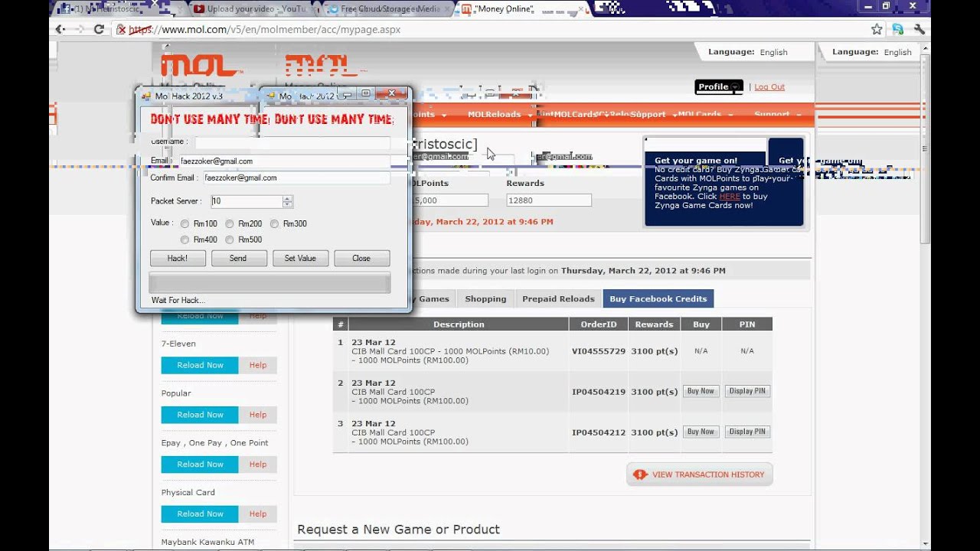Click the Username input field

[x=292, y=142]
